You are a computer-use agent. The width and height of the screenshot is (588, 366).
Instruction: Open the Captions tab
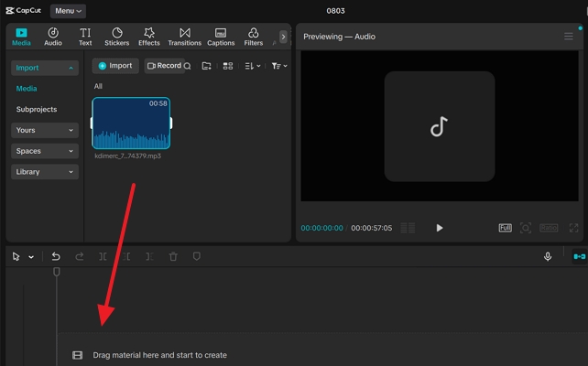coord(221,37)
